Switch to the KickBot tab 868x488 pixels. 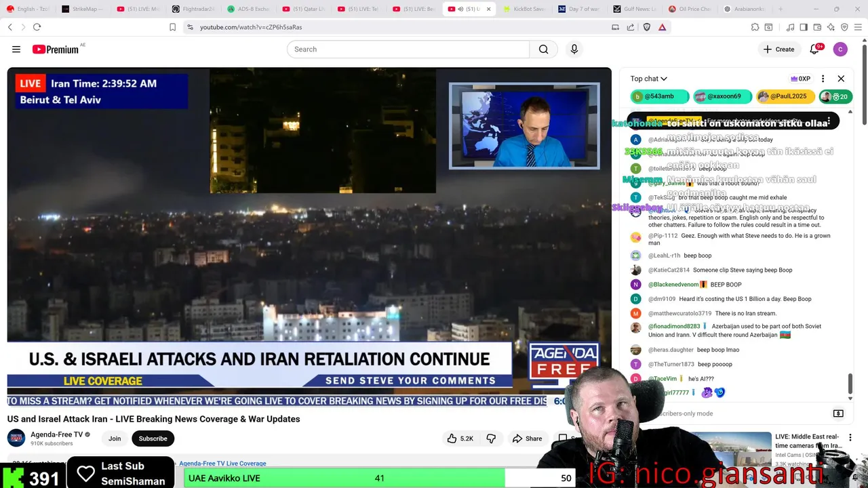pyautogui.click(x=524, y=9)
